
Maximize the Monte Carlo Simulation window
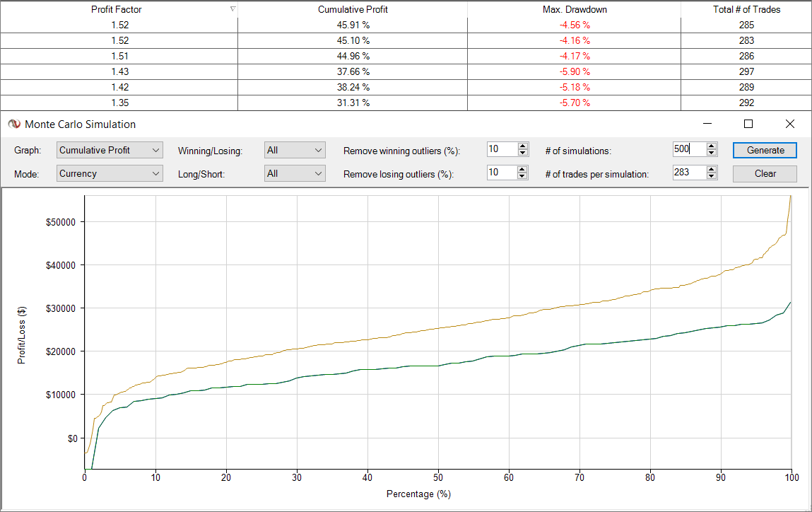(748, 124)
